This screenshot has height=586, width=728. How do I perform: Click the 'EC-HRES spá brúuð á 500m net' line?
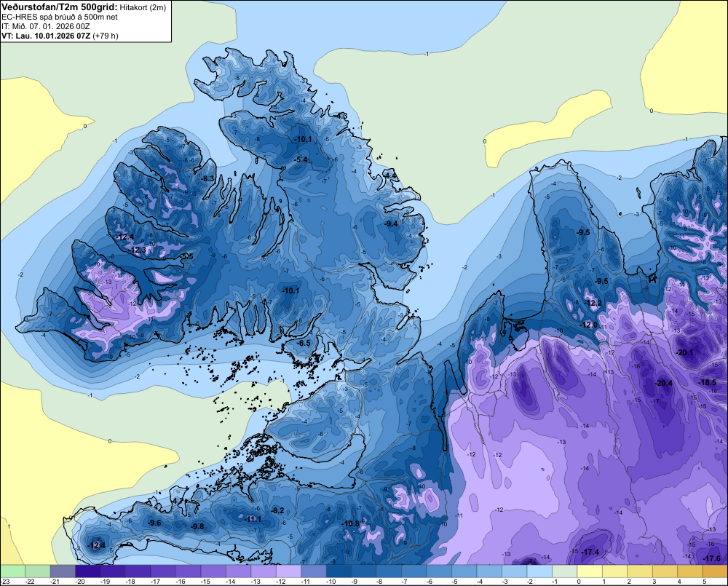tap(60, 17)
